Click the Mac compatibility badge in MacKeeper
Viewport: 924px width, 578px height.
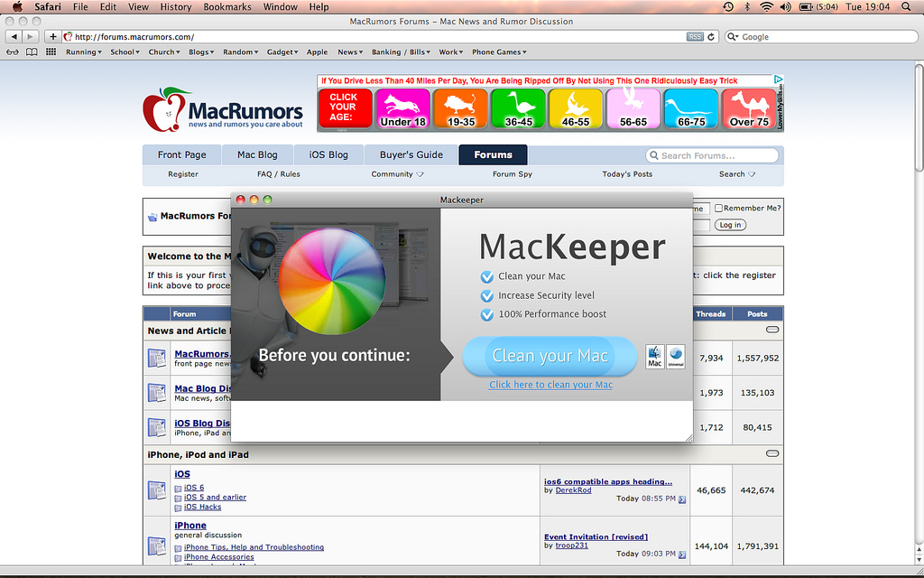(x=655, y=357)
